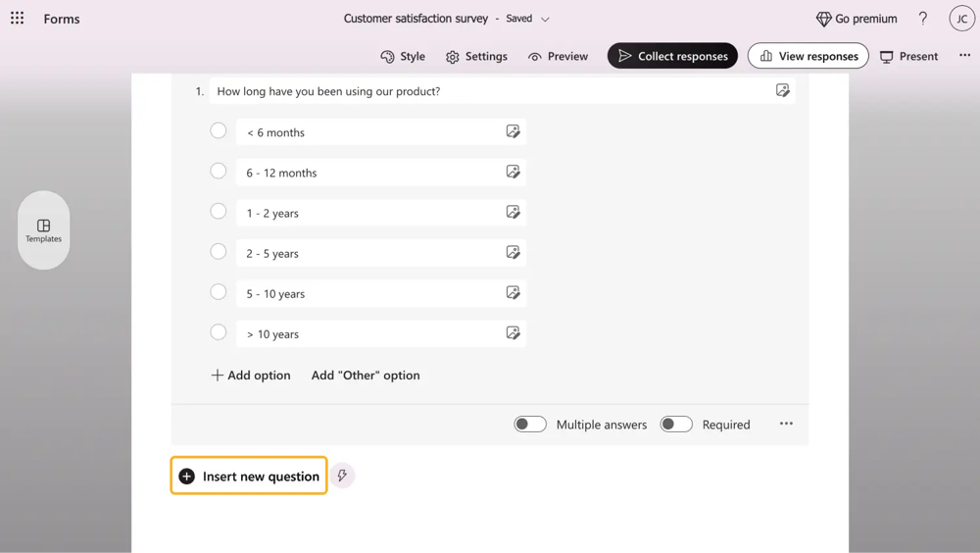Open the form Settings
The width and height of the screenshot is (980, 553).
coord(476,56)
